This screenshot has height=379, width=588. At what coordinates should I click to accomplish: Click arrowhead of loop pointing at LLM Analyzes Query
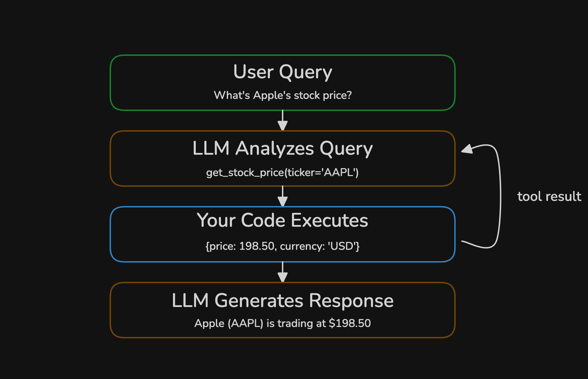tap(468, 149)
